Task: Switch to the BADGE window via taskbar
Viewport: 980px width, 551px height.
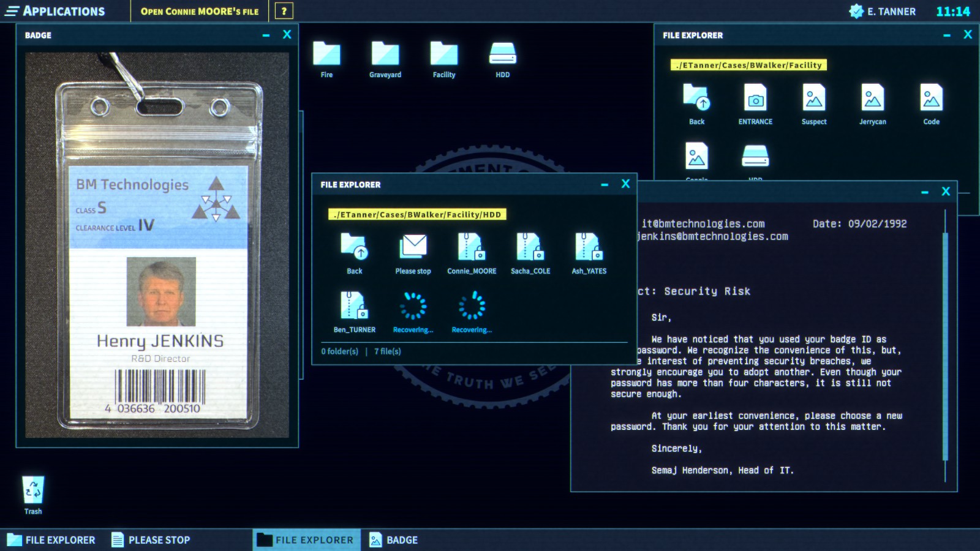Action: pyautogui.click(x=394, y=539)
